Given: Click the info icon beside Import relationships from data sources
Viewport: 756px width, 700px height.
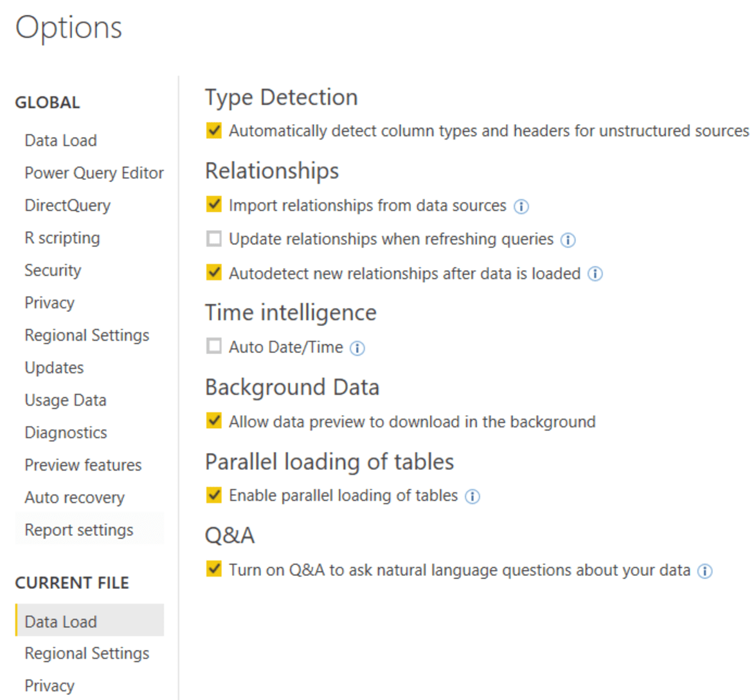Looking at the screenshot, I should point(522,205).
